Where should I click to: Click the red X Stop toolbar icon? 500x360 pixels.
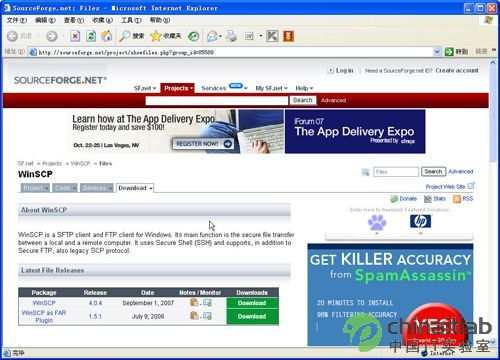[x=75, y=36]
